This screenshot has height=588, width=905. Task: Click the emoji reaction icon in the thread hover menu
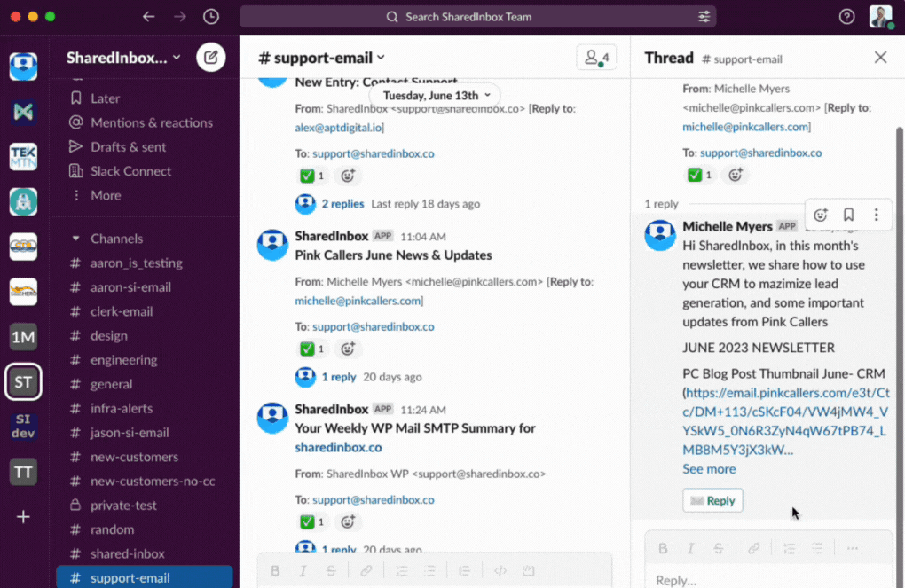[821, 215]
